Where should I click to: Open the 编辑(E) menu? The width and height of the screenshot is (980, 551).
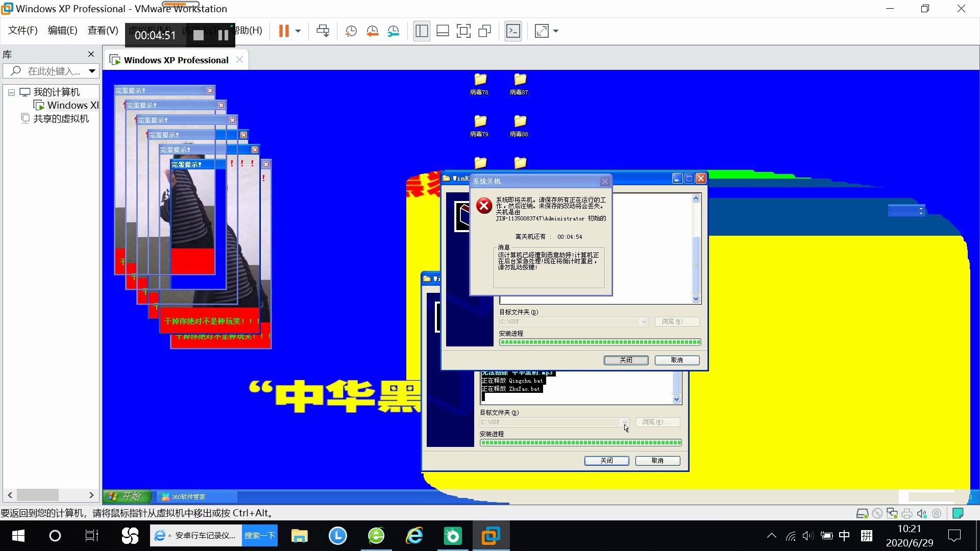(63, 31)
